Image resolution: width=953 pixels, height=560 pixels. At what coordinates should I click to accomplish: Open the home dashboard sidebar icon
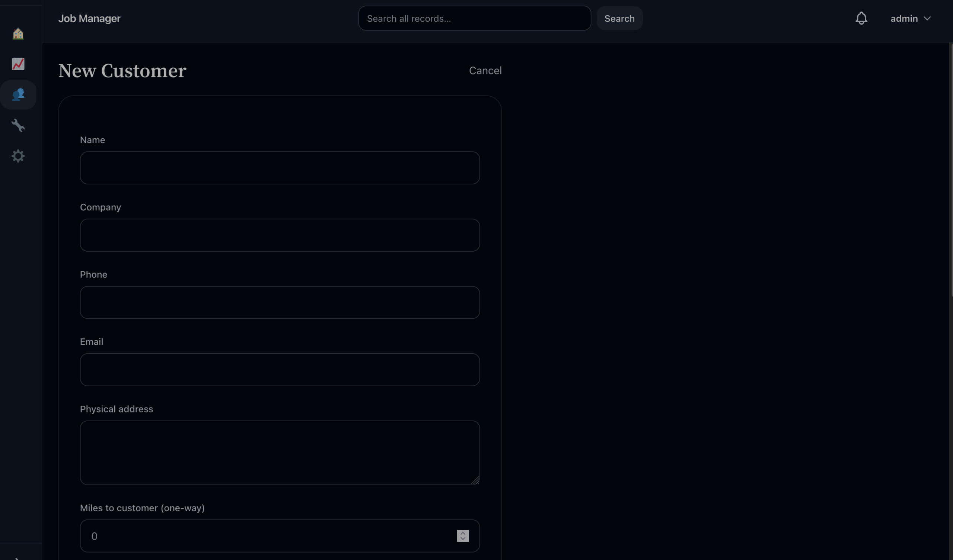pos(18,34)
